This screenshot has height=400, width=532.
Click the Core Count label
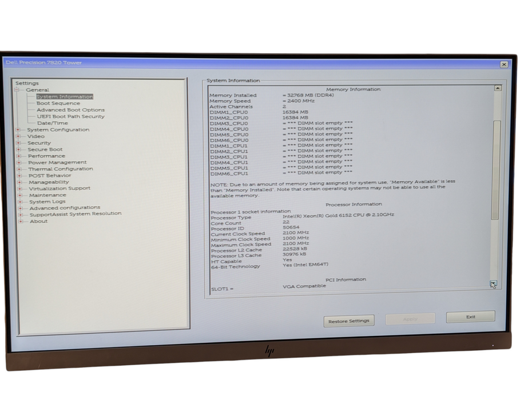tap(226, 223)
